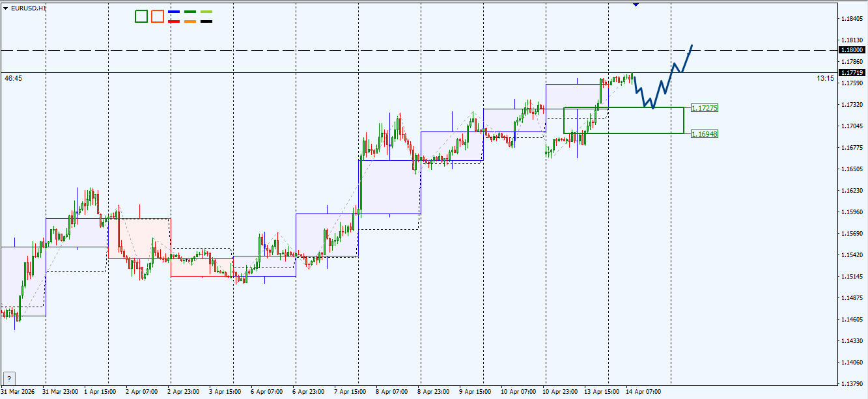The image size is (868, 399).
Task: Click the 1.14875 price scale value
Action: (x=852, y=297)
